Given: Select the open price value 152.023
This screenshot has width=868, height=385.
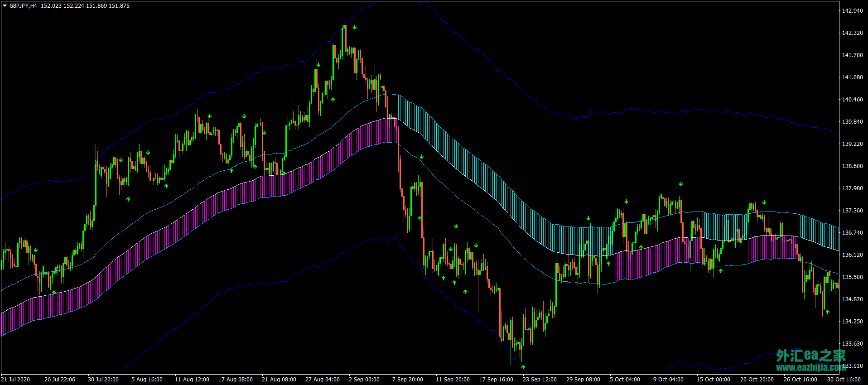Looking at the screenshot, I should tap(51, 6).
